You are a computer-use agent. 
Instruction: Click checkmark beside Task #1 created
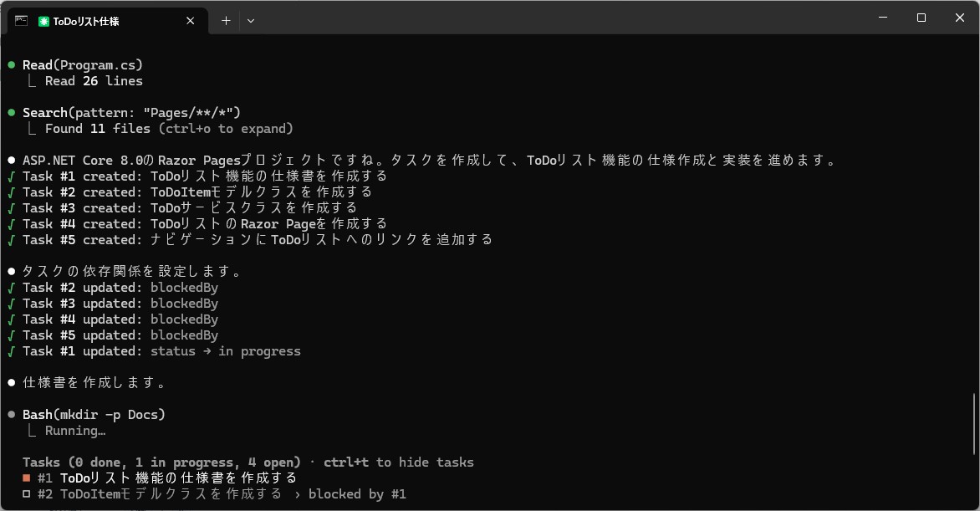12,176
